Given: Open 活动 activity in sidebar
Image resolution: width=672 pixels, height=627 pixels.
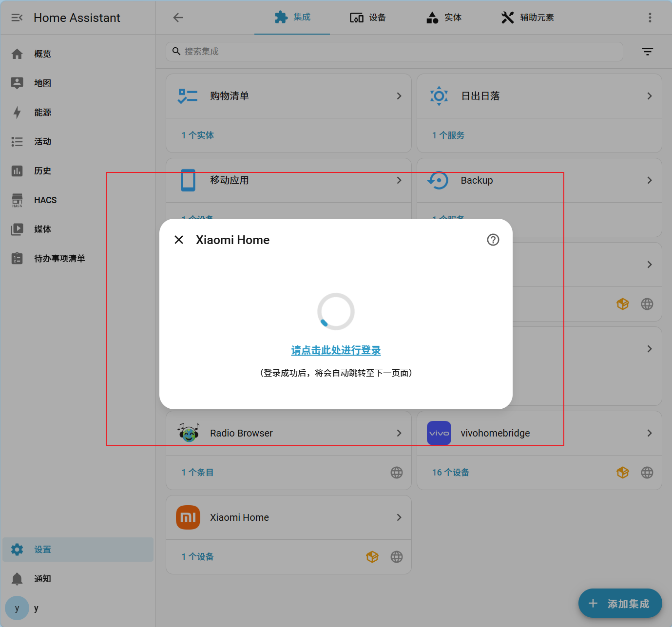Looking at the screenshot, I should coord(78,142).
